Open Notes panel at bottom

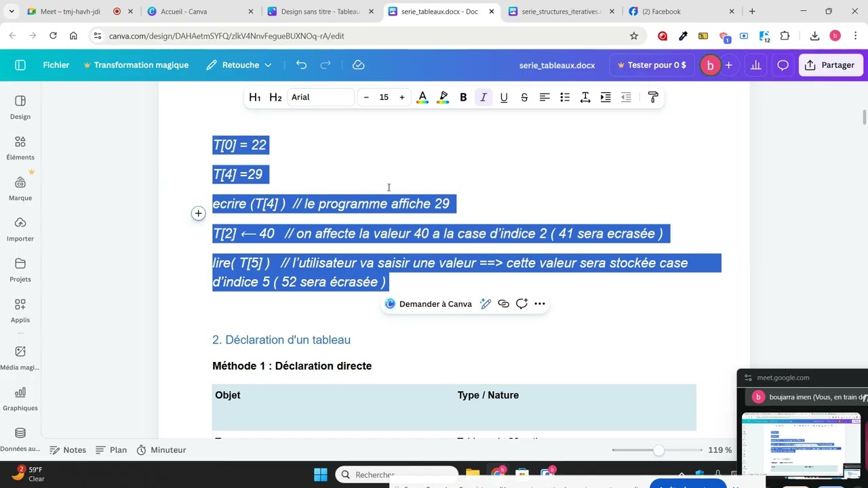click(68, 450)
